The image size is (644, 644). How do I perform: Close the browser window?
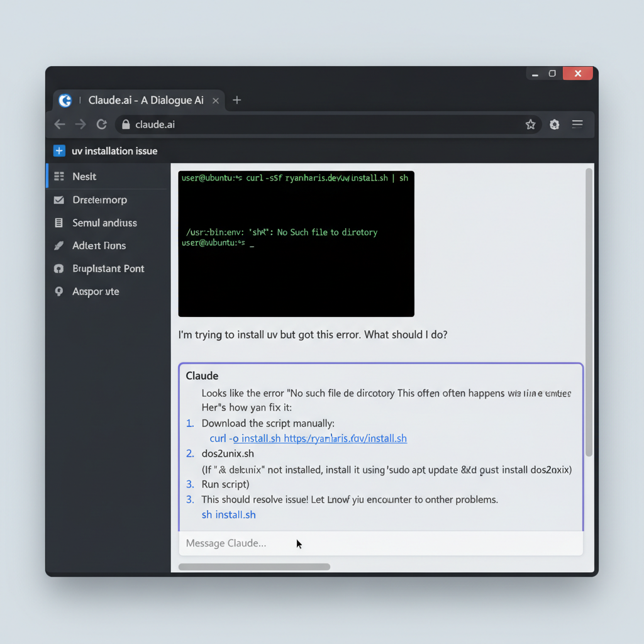click(577, 74)
